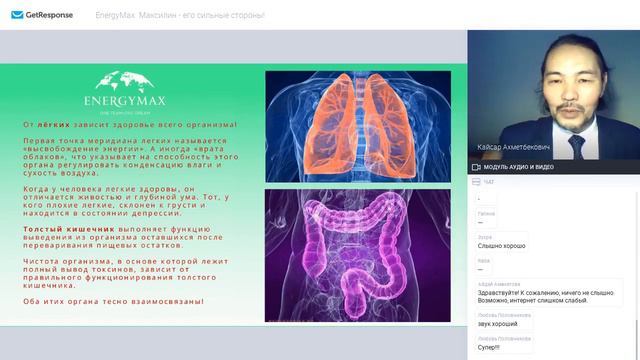Image resolution: width=640 pixels, height=360 pixels.
Task: Click the chat message 'Слышно хорошо'
Action: [501, 246]
